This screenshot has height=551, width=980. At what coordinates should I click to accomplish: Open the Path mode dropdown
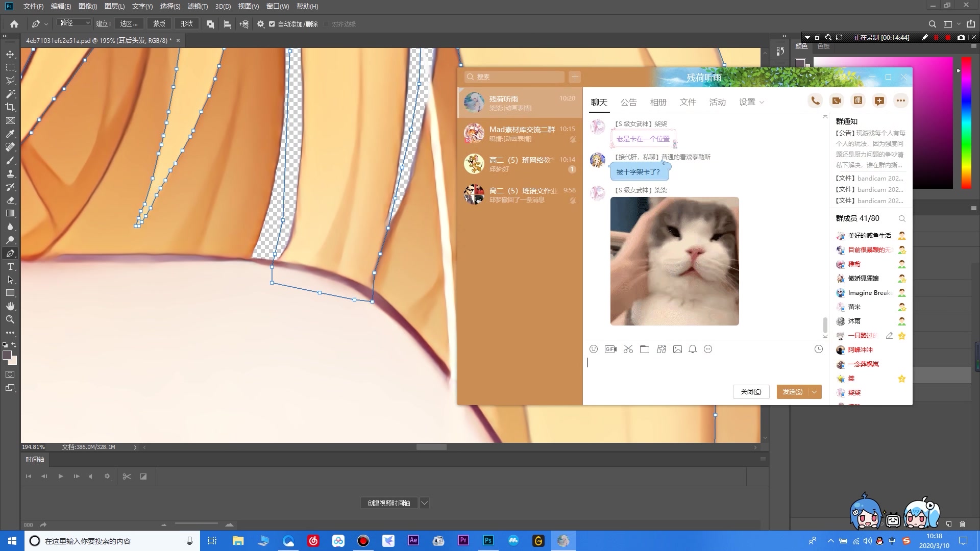pos(75,23)
